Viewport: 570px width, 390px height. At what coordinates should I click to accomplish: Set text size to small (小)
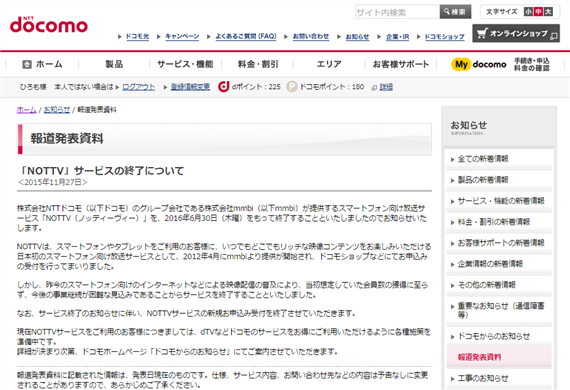coord(528,12)
